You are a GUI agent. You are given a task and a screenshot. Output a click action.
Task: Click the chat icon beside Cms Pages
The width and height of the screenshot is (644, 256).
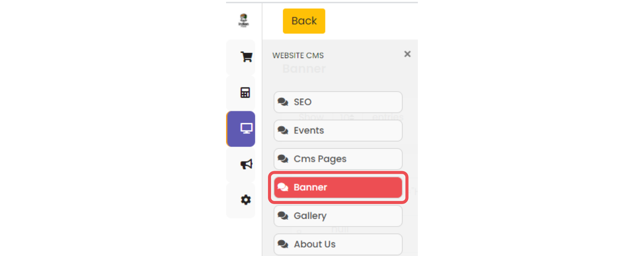point(283,159)
